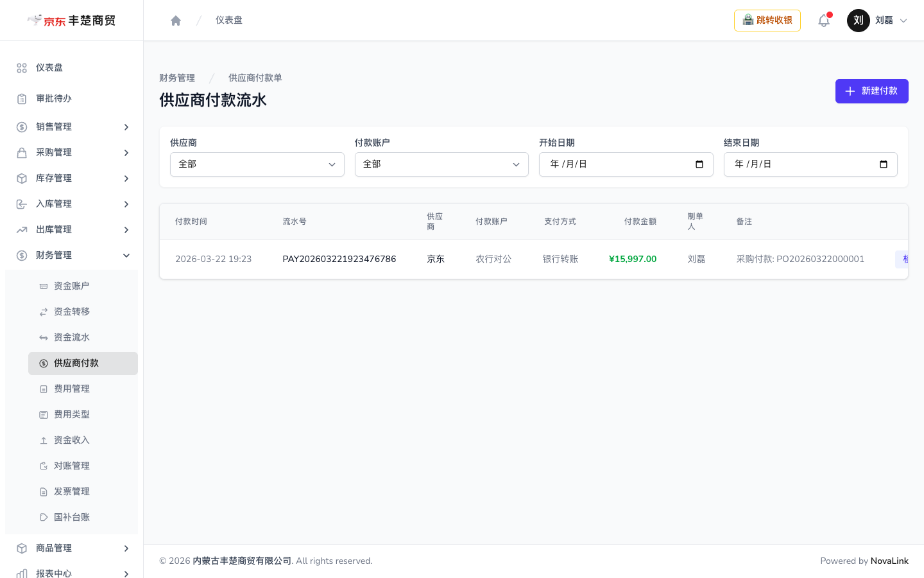Open the 结束日期 calendar picker icon

[x=884, y=164]
